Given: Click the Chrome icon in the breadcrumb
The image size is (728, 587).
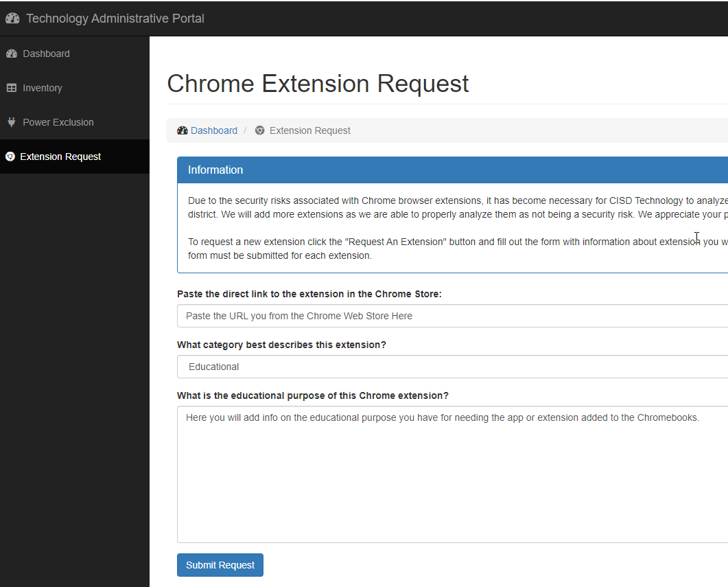Looking at the screenshot, I should (259, 130).
